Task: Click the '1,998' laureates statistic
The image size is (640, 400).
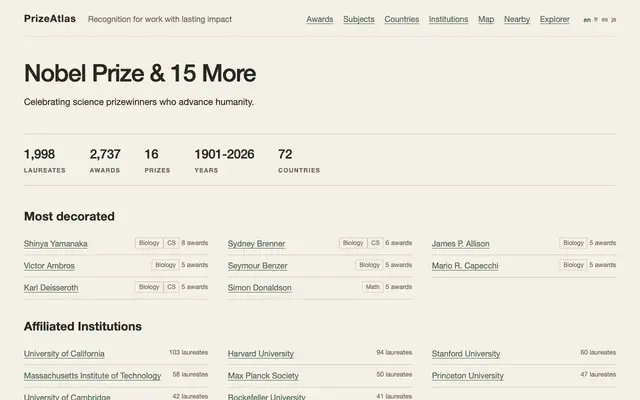Action: tap(39, 154)
